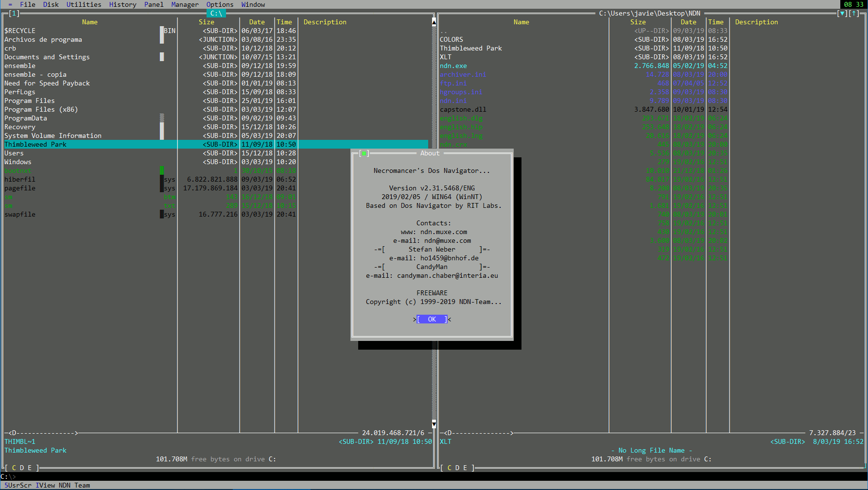The image size is (868, 490).
Task: Click the down-arrow icon in the right panel's title
Action: pos(842,13)
